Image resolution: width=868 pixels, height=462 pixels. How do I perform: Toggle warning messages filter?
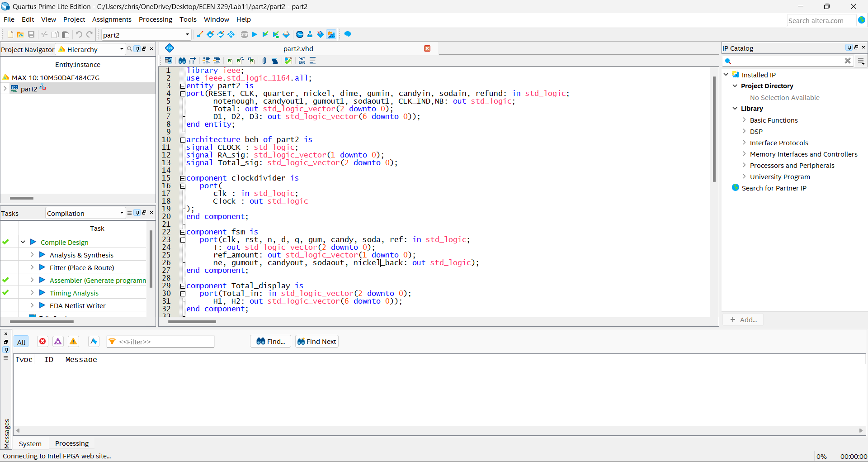click(x=73, y=342)
